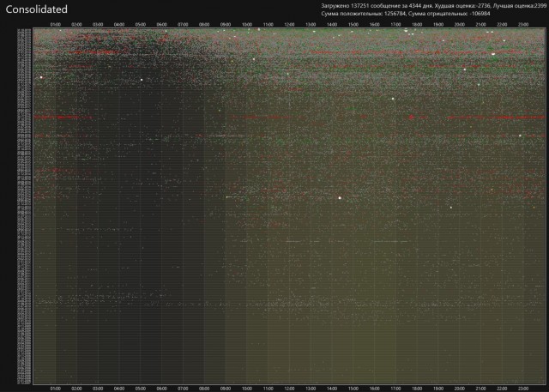Select the 15:00 label on the bottom axis
Image resolution: width=549 pixels, height=392 pixels.
353,389
